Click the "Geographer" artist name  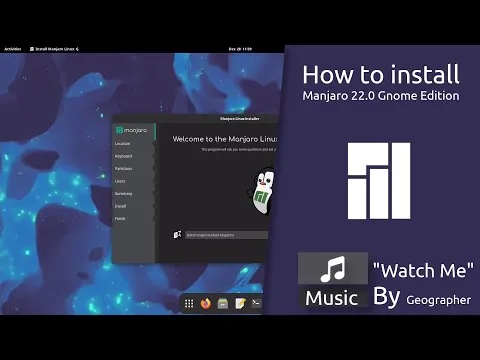coord(439,300)
